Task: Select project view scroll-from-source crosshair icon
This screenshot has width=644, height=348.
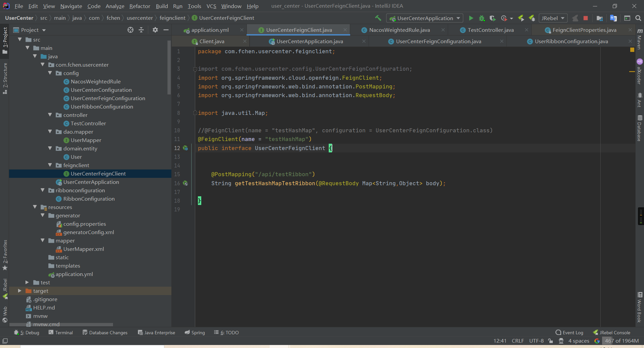Action: [x=130, y=30]
